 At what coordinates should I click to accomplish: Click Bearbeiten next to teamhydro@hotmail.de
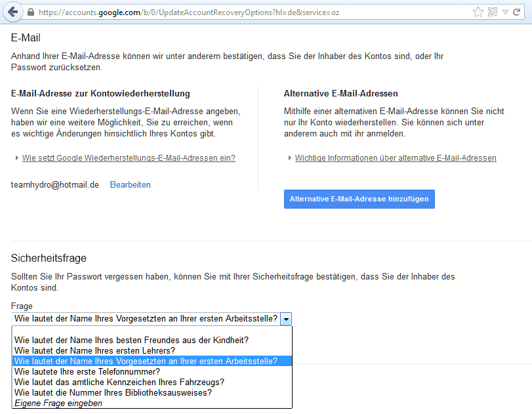pos(131,184)
